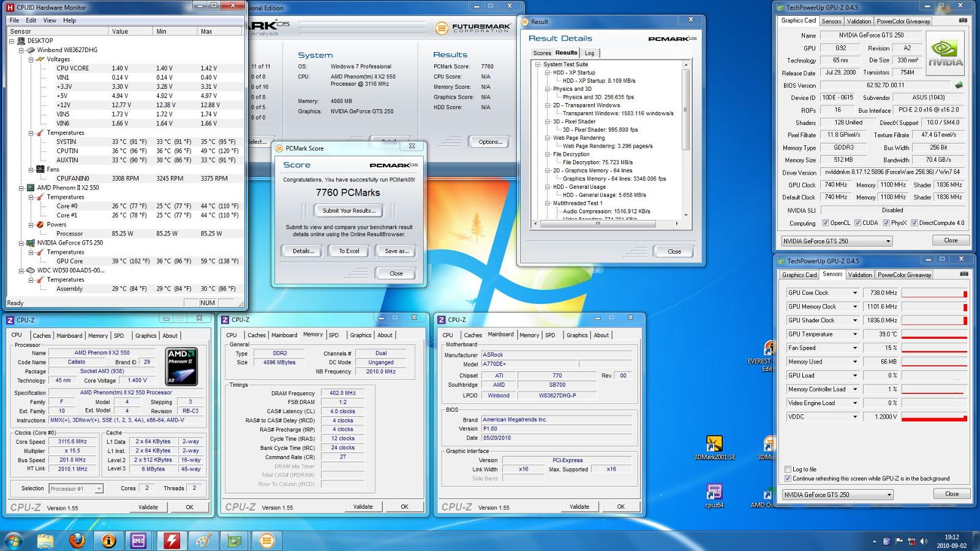Click the Save as button in PCMark Score

pos(396,251)
